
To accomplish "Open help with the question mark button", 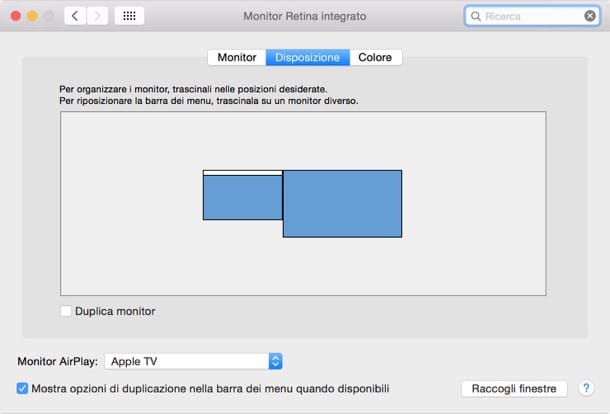I will (586, 388).
